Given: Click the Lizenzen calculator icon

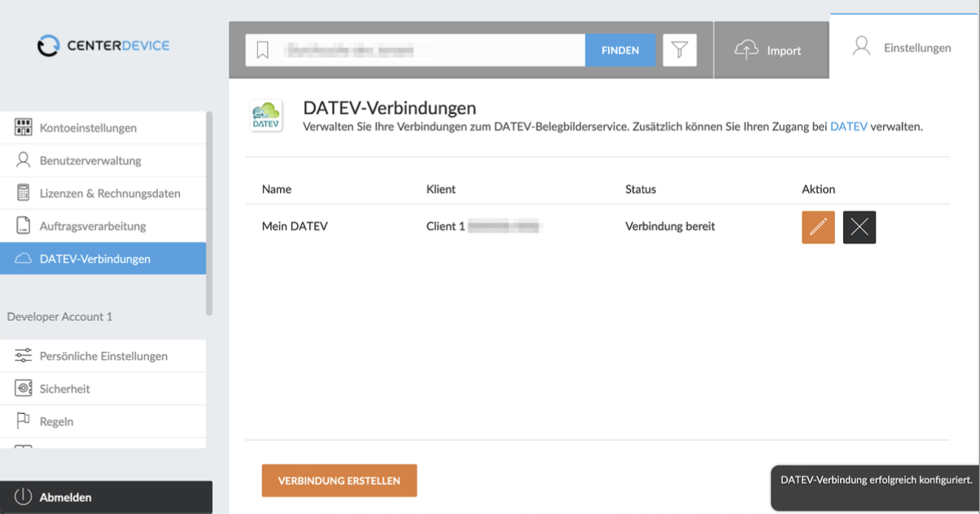Looking at the screenshot, I should click(24, 193).
